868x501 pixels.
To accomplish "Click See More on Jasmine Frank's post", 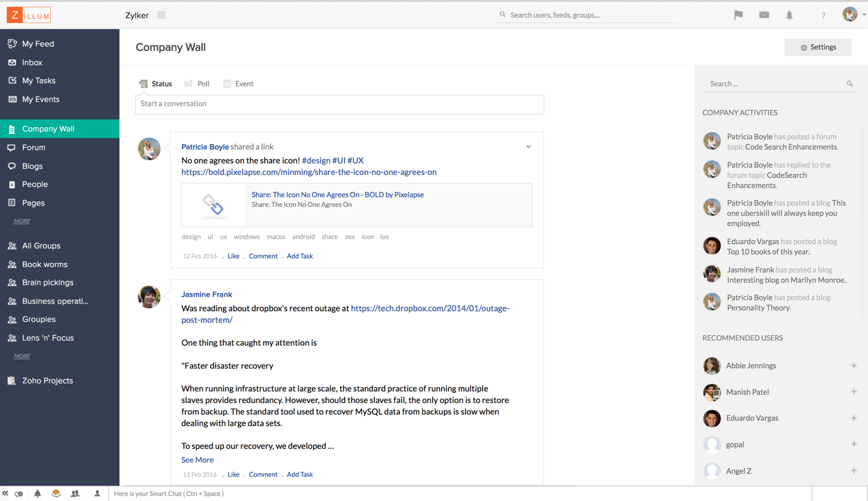I will pyautogui.click(x=197, y=459).
